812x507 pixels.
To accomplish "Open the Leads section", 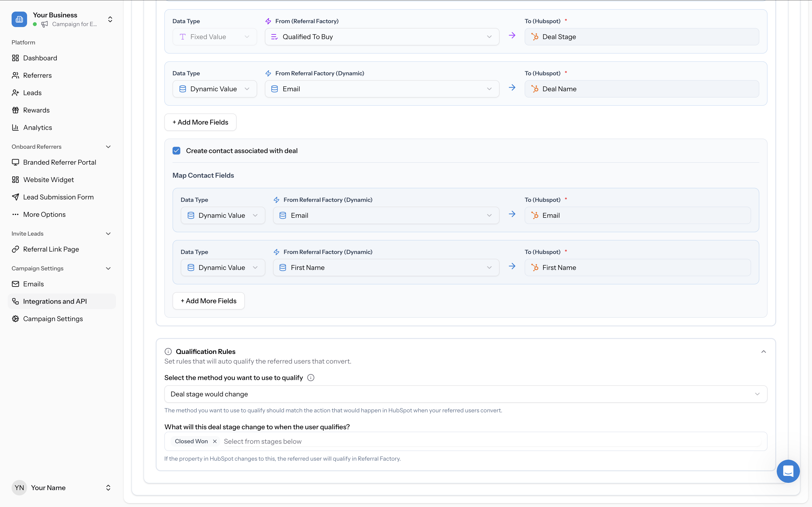I will [32, 92].
